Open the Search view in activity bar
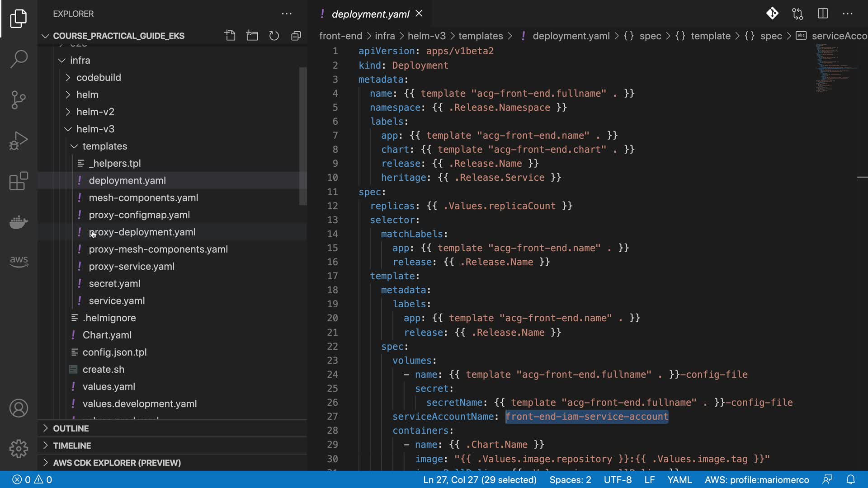 click(19, 59)
